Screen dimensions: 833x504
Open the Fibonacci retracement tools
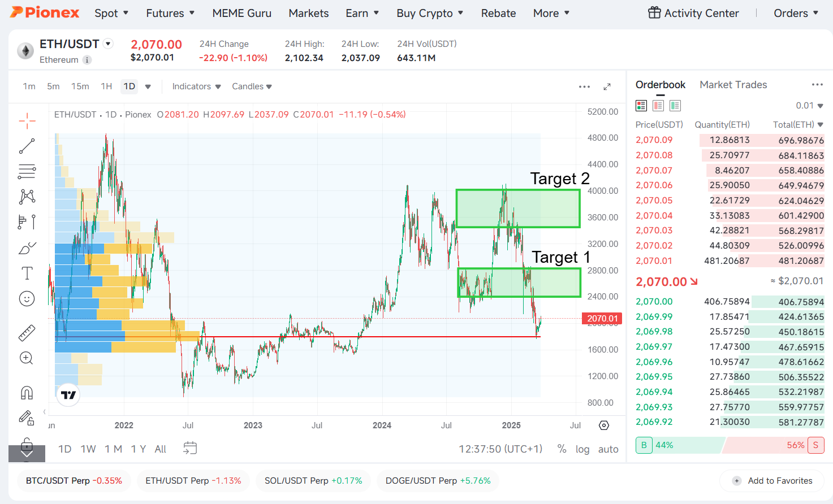click(27, 171)
